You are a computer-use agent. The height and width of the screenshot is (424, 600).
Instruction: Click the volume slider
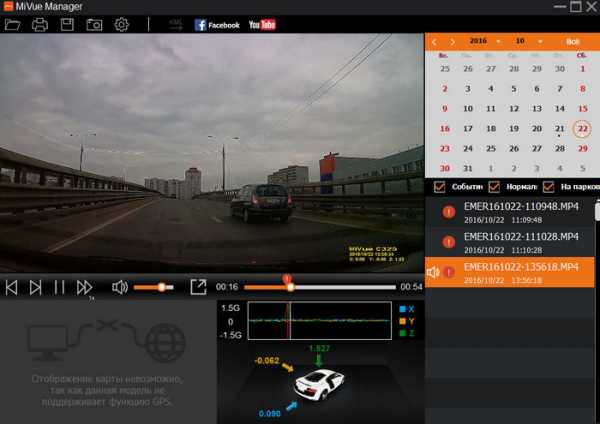point(153,287)
